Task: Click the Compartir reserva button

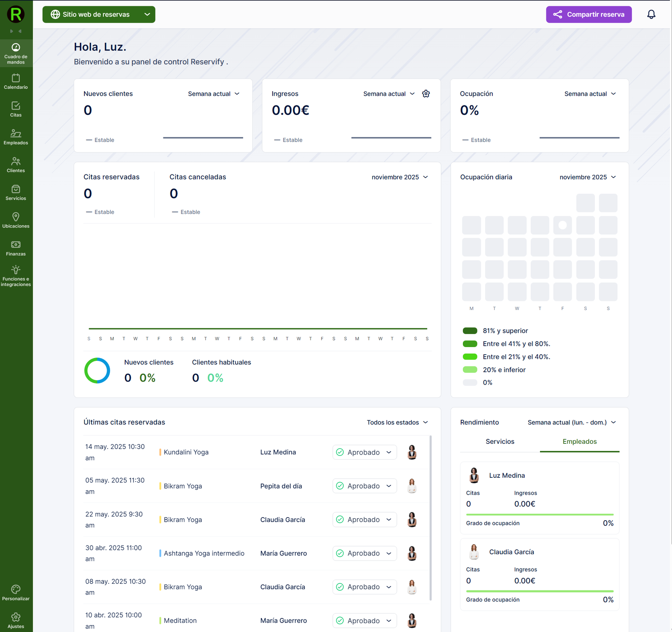Action: tap(589, 14)
